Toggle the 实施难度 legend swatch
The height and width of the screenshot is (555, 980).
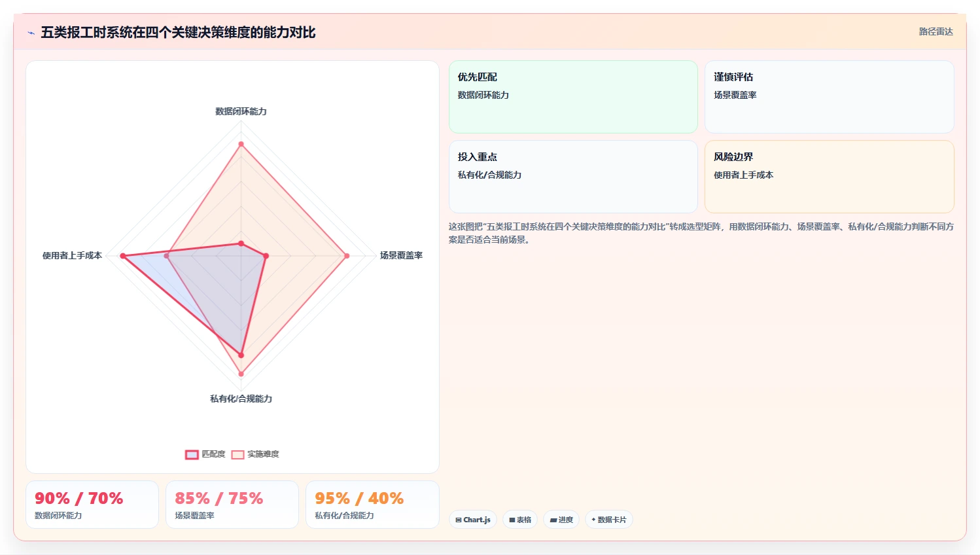click(x=237, y=454)
